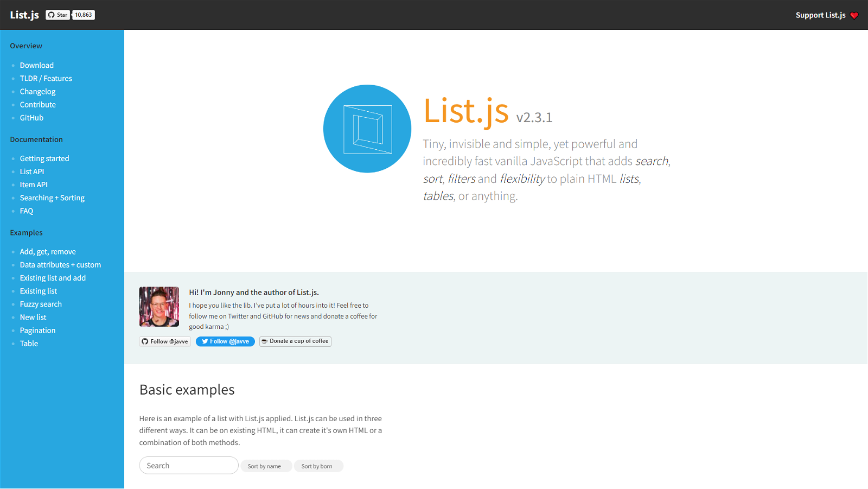Open Item API documentation
This screenshot has height=489, width=868.
pos(34,185)
